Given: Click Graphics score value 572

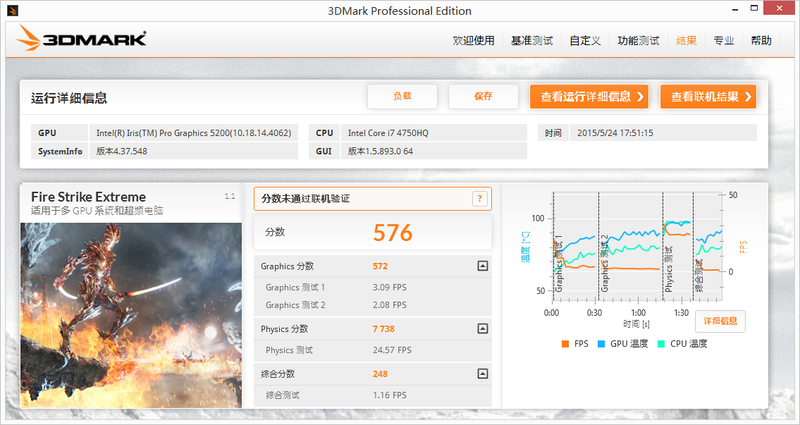Looking at the screenshot, I should pos(380,266).
